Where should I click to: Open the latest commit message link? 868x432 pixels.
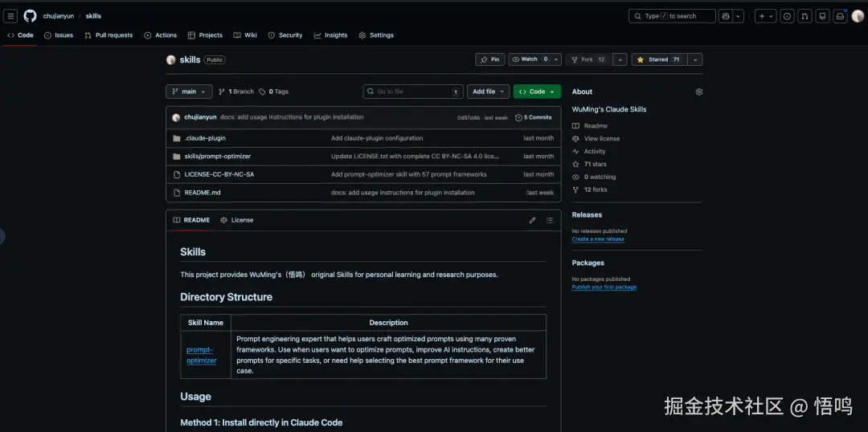click(x=292, y=117)
